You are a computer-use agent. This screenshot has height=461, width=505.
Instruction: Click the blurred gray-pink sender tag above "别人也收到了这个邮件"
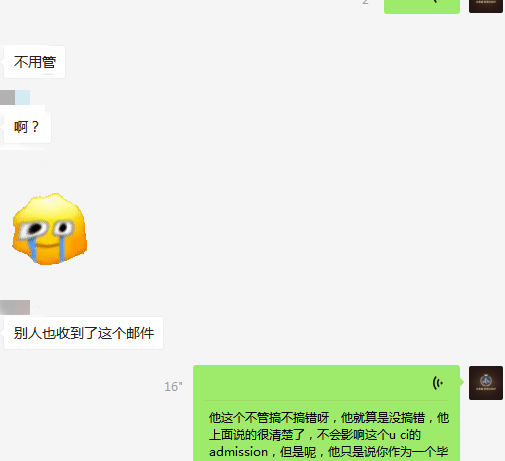tap(15, 307)
